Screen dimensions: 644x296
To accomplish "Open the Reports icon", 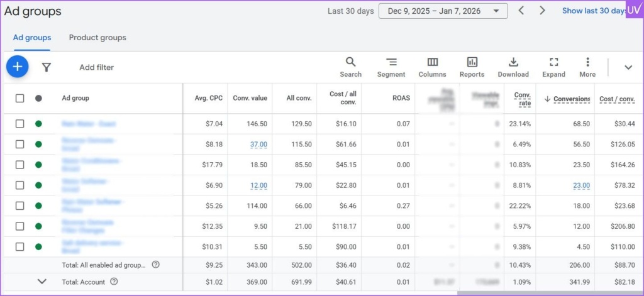I will (x=472, y=67).
